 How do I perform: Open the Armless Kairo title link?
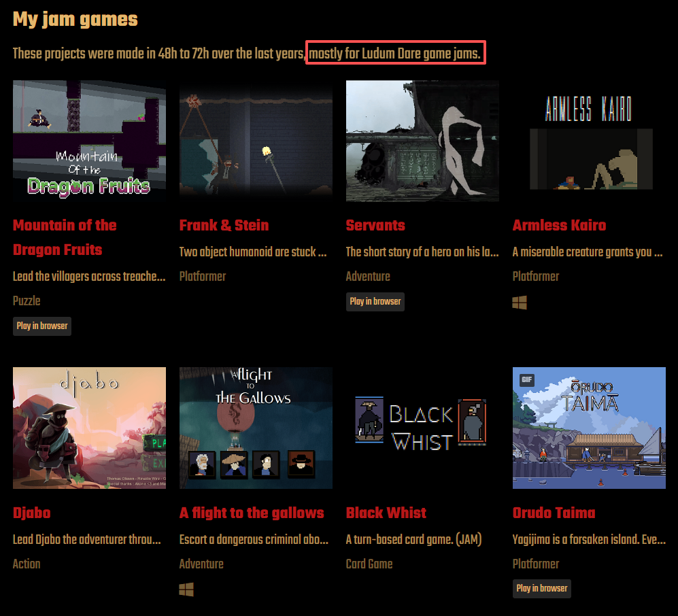pyautogui.click(x=559, y=225)
